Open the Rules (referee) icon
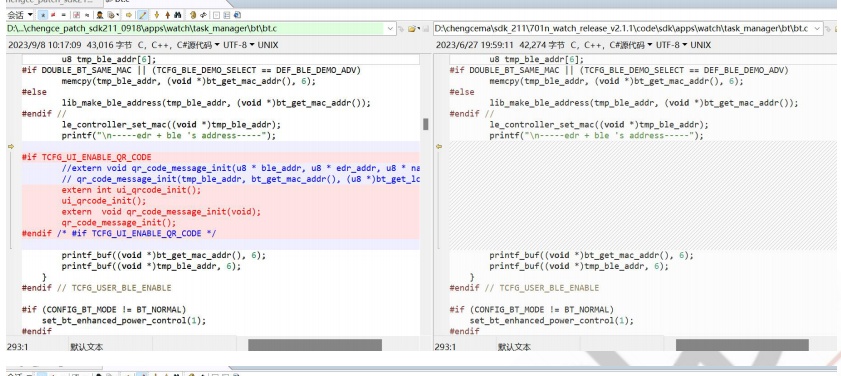 click(100, 15)
